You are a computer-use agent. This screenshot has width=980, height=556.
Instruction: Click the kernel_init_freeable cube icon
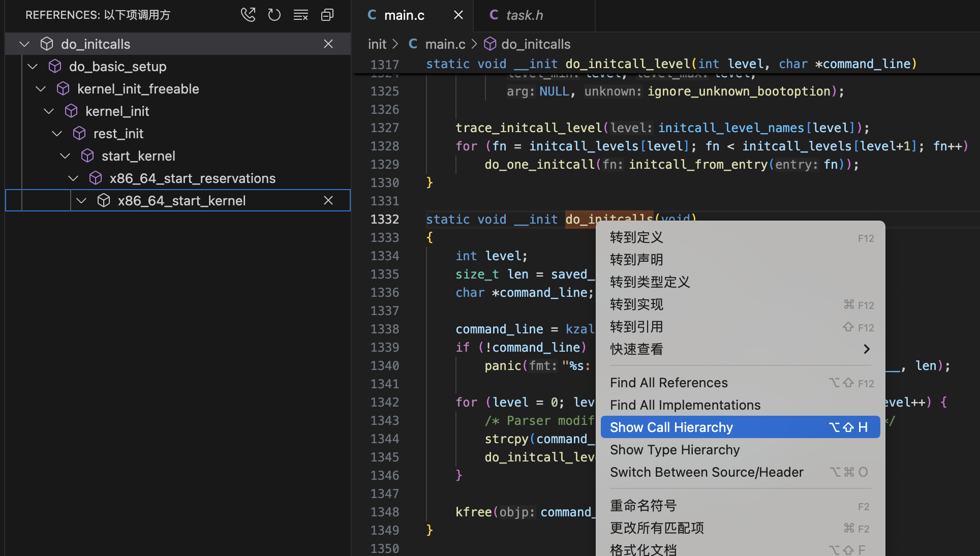coord(63,89)
